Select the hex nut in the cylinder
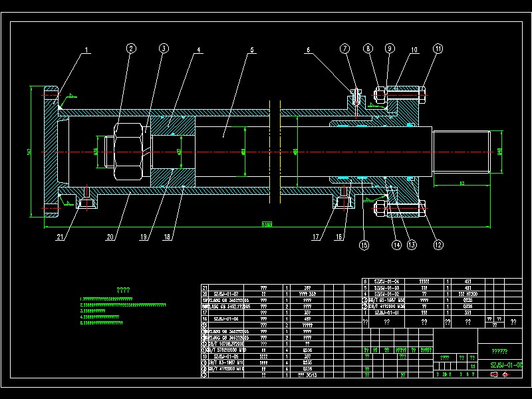The height and width of the screenshot is (399, 532). click(x=128, y=152)
